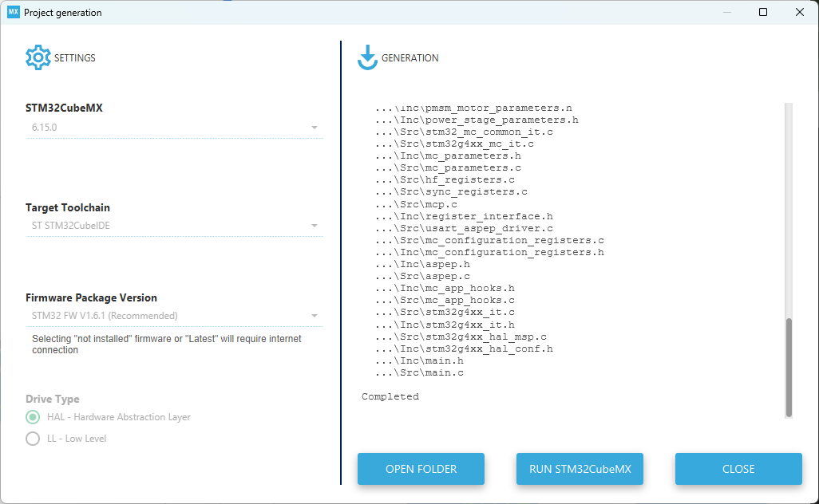Viewport: 819px width, 504px height.
Task: Click the OPEN FOLDER button
Action: click(421, 469)
